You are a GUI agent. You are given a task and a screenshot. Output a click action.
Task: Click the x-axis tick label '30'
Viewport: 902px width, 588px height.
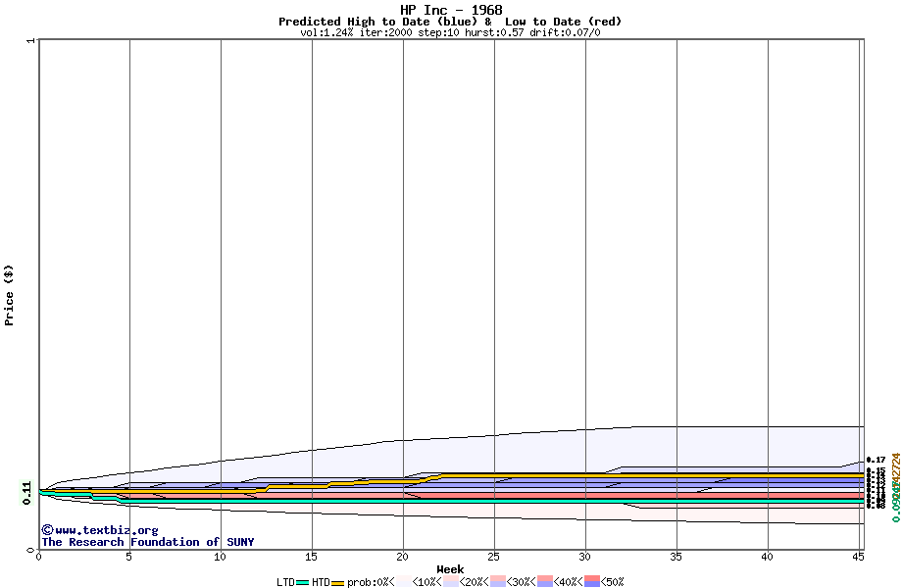pyautogui.click(x=585, y=557)
